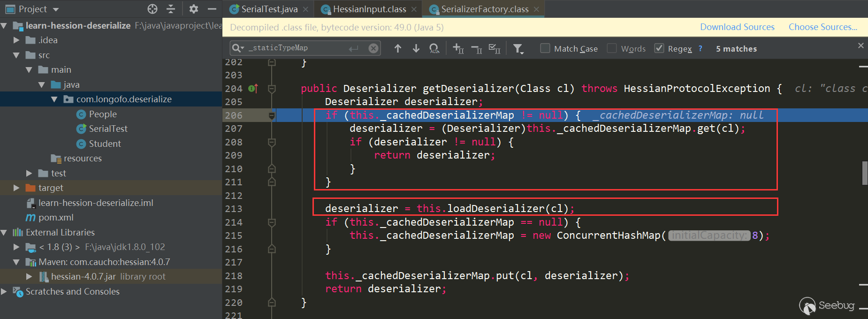Enable Words checkbox

pos(612,48)
